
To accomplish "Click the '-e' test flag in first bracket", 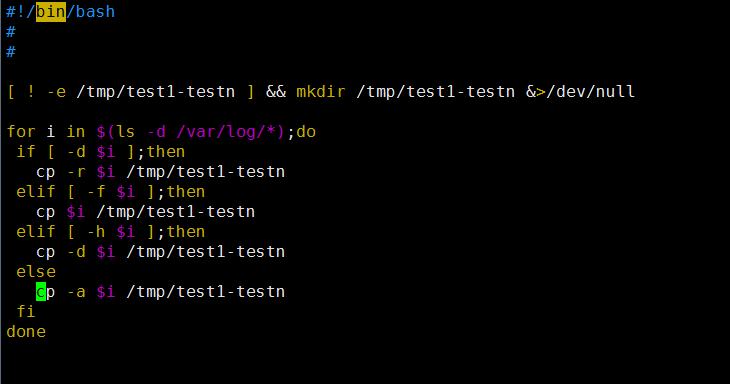I will click(56, 92).
